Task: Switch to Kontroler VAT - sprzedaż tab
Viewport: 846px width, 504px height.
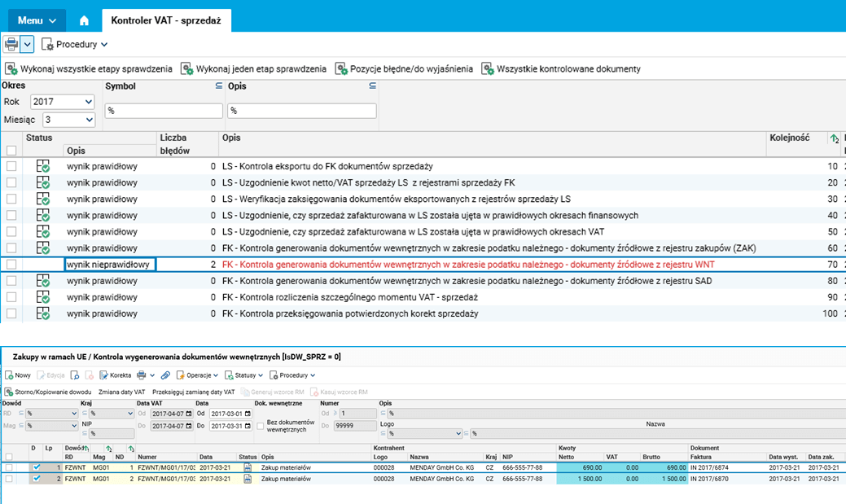Action: pyautogui.click(x=166, y=20)
